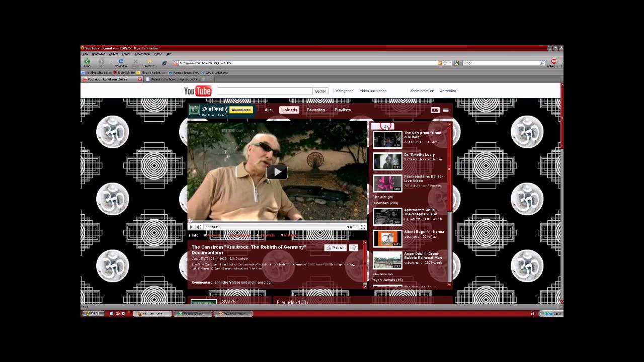
Task: Close the YouTube - Kanal von LSW75 tab
Action: 140,79
